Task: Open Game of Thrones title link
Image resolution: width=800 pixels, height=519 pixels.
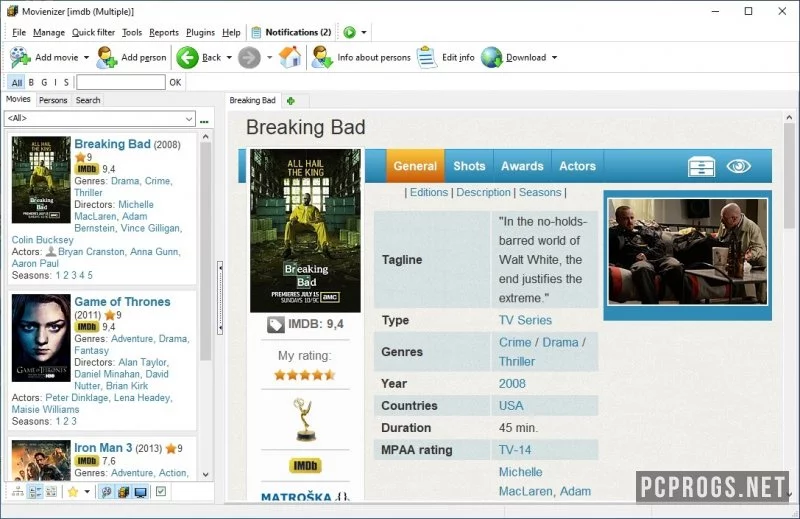Action: click(x=122, y=302)
